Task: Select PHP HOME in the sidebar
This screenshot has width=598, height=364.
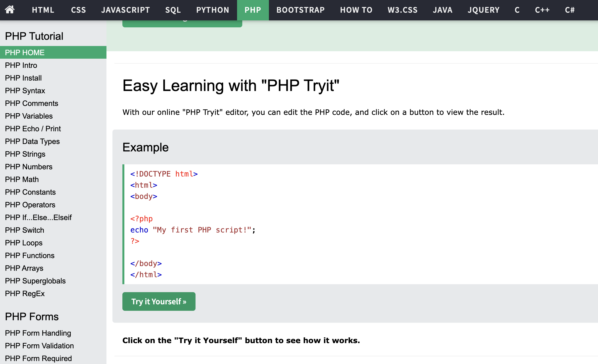Action: click(x=25, y=52)
